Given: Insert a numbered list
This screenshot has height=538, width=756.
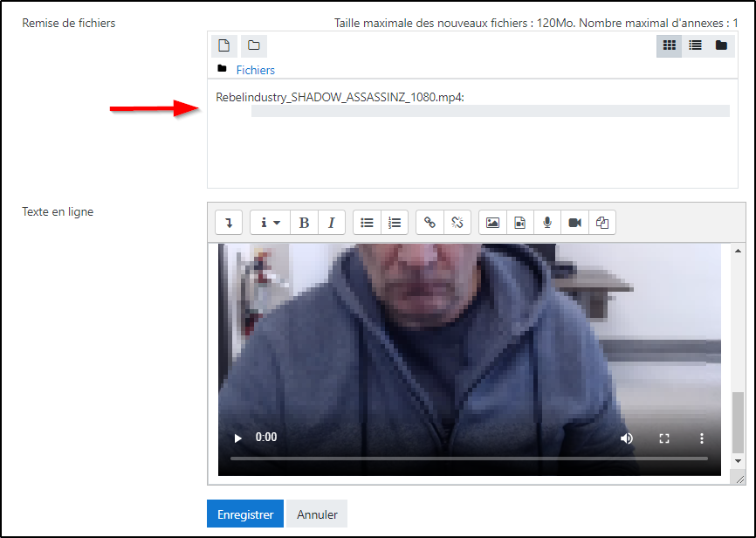Looking at the screenshot, I should pyautogui.click(x=395, y=223).
